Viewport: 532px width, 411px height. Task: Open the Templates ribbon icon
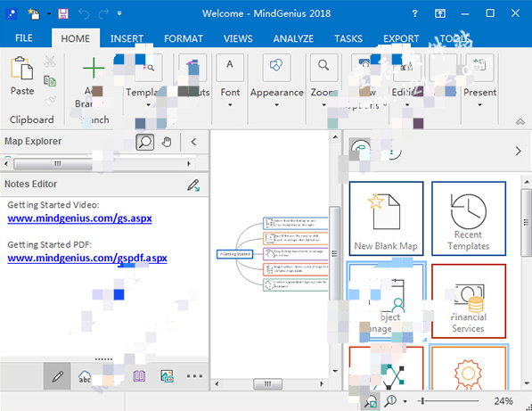[x=149, y=67]
